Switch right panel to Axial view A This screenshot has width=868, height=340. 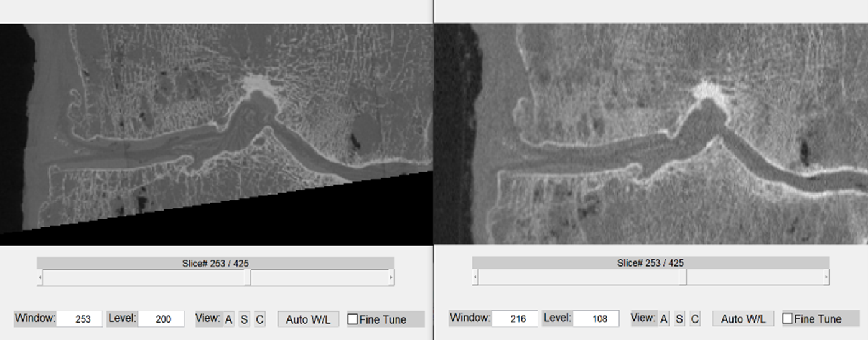click(664, 319)
